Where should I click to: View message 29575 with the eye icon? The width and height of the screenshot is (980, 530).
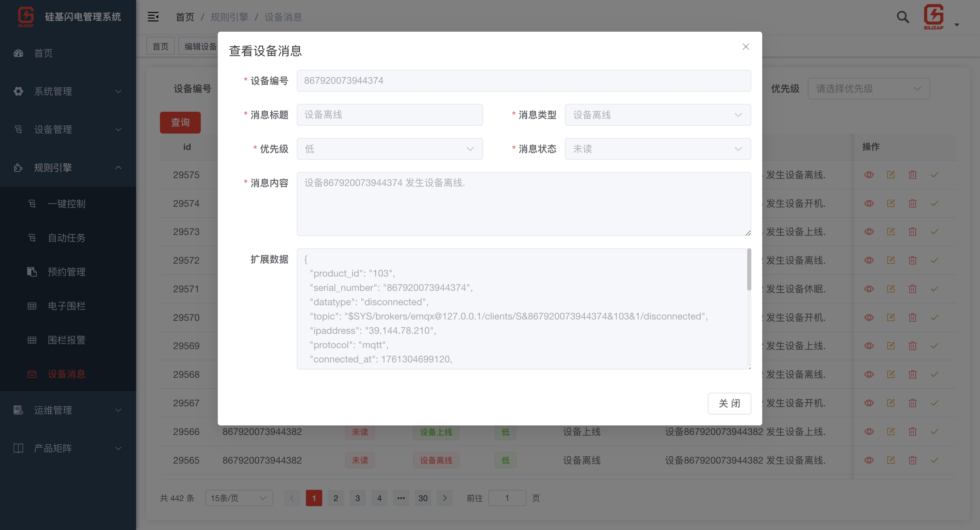(869, 175)
